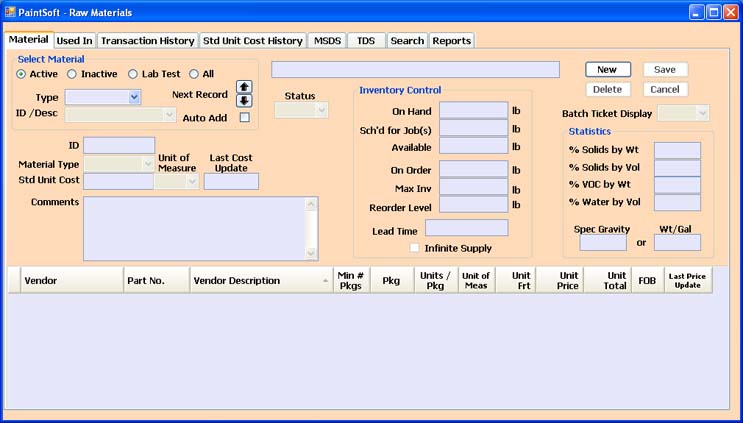Viewport: 743px width, 423px height.
Task: Click the Last Cost Update field
Action: [231, 181]
